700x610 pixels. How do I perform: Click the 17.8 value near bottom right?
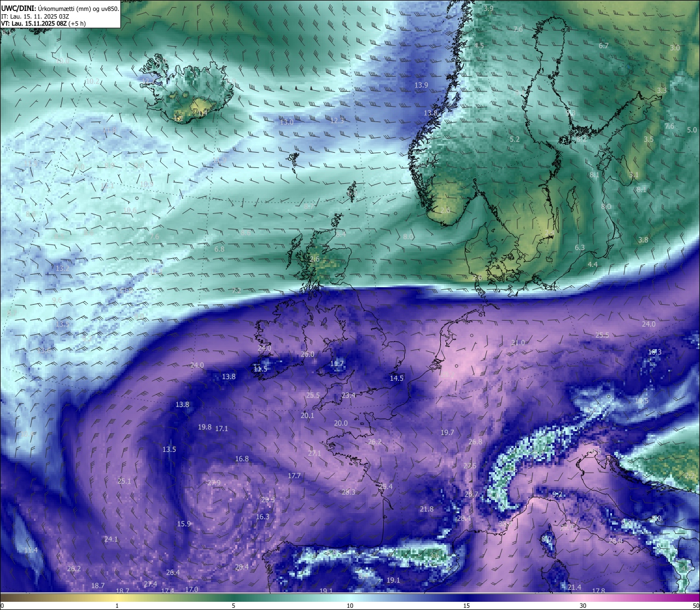point(599,591)
